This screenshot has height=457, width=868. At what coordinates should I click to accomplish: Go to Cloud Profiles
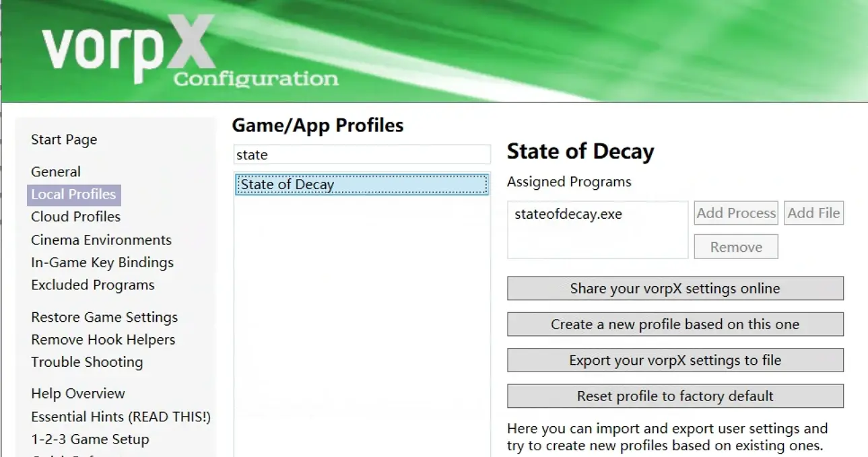(x=76, y=217)
